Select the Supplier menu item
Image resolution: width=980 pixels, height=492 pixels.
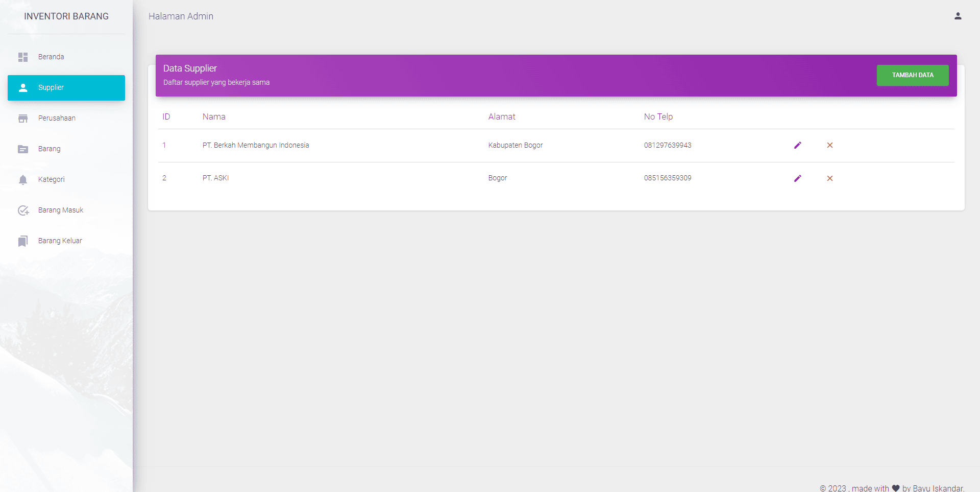tap(66, 87)
